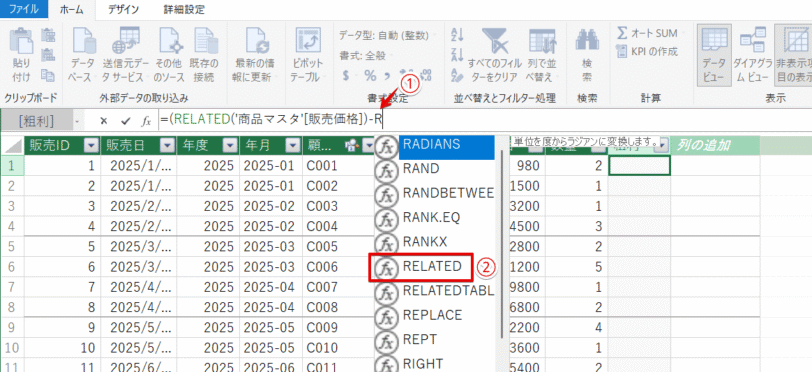Click the Find (検索) binoculars button
Image resolution: width=812 pixels, height=372 pixels.
click(587, 54)
